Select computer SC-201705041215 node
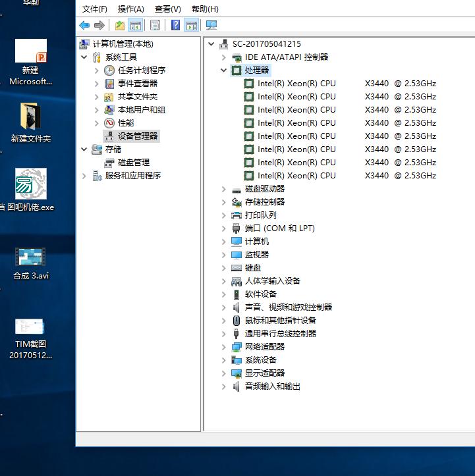The height and width of the screenshot is (476, 475). tap(267, 44)
